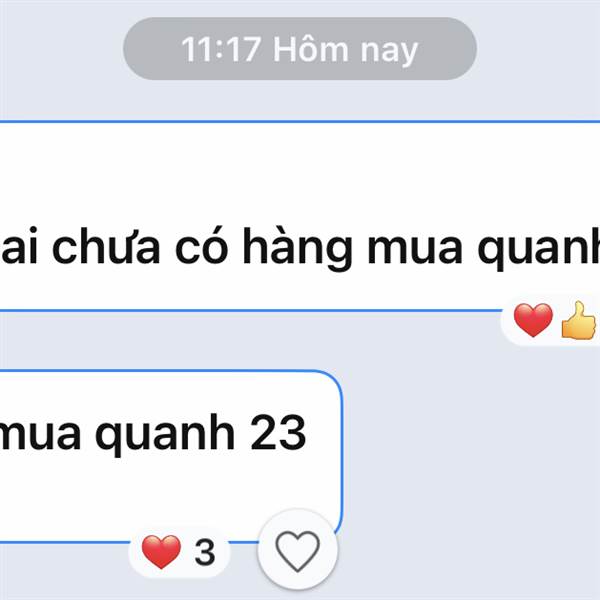Select the message "mua quanh 23"
The width and height of the screenshot is (600, 600).
click(171, 457)
